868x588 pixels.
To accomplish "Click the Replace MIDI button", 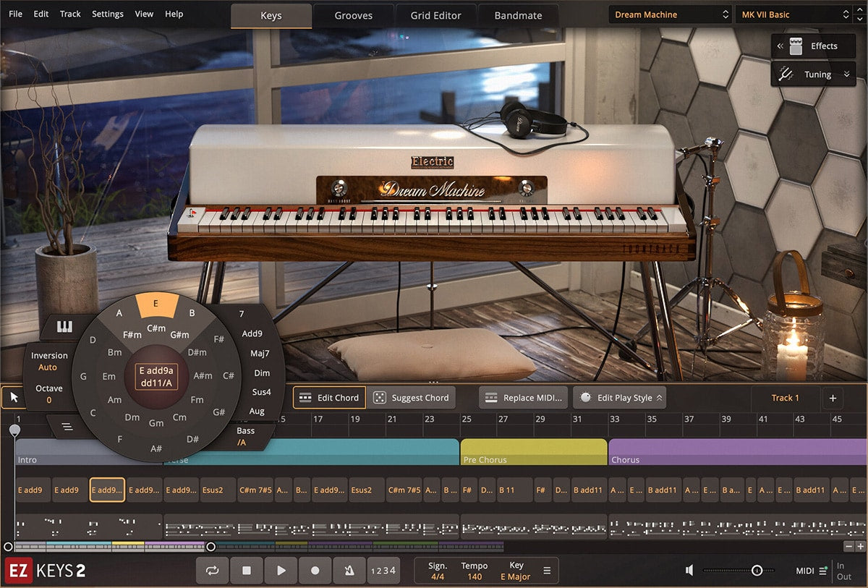I will pos(523,398).
